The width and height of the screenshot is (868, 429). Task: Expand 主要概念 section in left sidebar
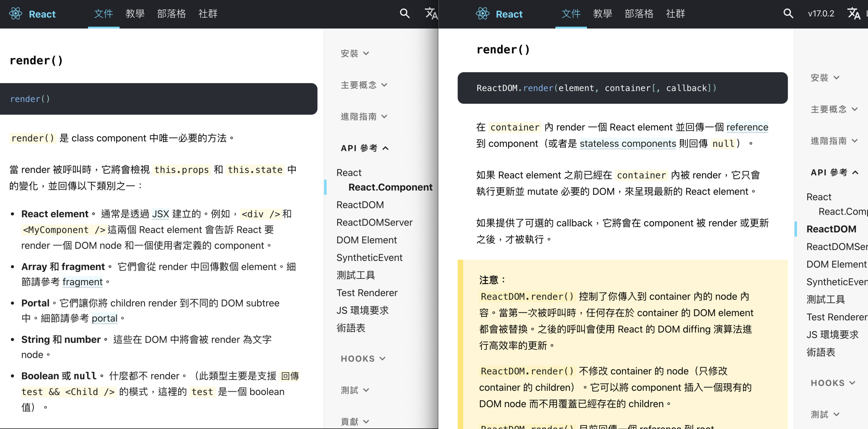click(x=364, y=85)
